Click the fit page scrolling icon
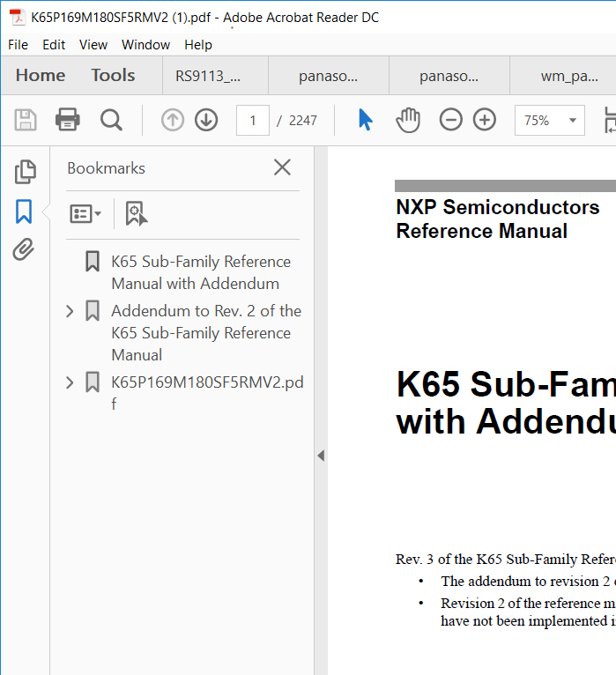Screen dimensions: 616x675 (610, 120)
